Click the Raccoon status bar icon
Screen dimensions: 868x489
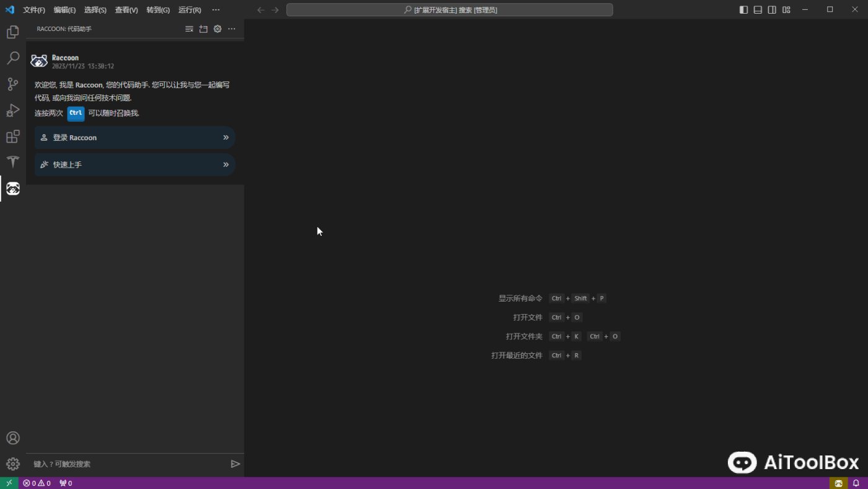838,483
